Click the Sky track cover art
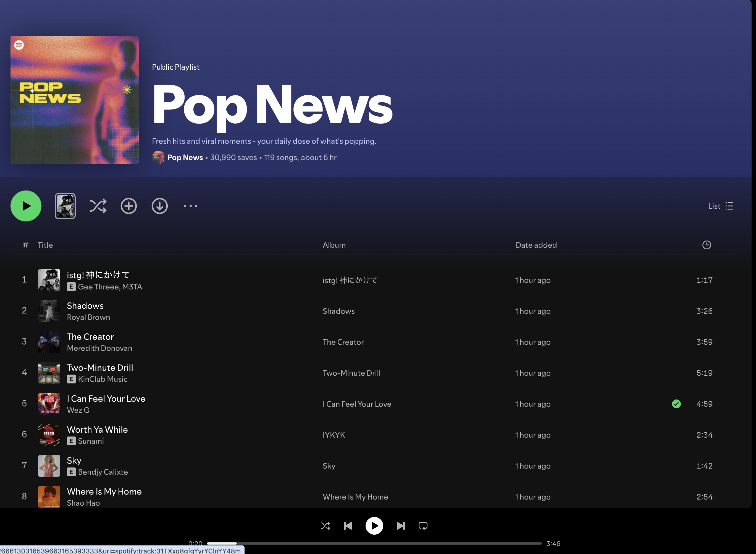The height and width of the screenshot is (554, 756). tap(49, 466)
